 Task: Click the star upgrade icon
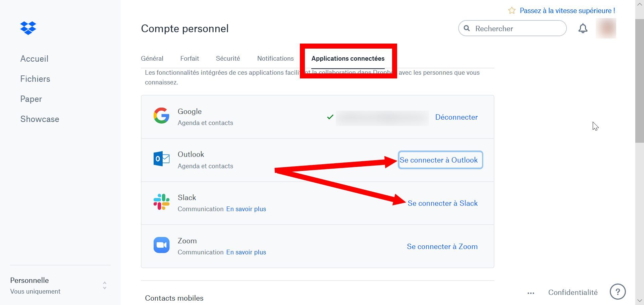coord(512,10)
